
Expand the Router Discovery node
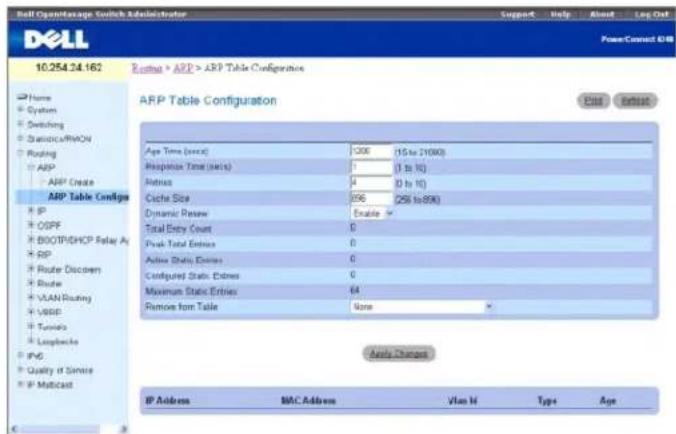(x=31, y=269)
